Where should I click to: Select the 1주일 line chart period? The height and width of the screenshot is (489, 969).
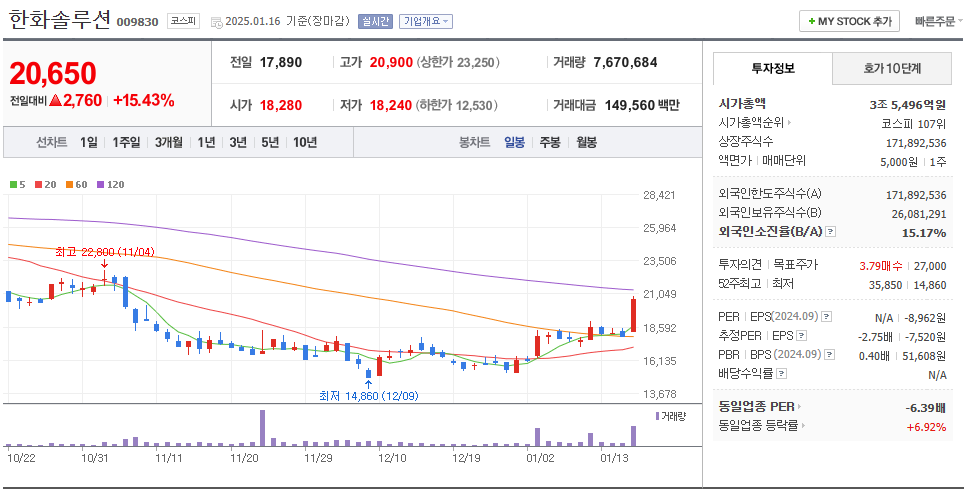click(126, 142)
